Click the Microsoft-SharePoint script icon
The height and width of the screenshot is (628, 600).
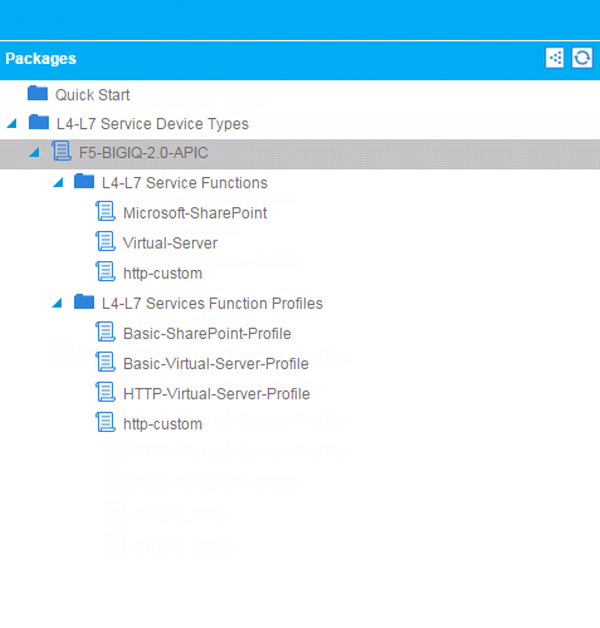pyautogui.click(x=105, y=212)
